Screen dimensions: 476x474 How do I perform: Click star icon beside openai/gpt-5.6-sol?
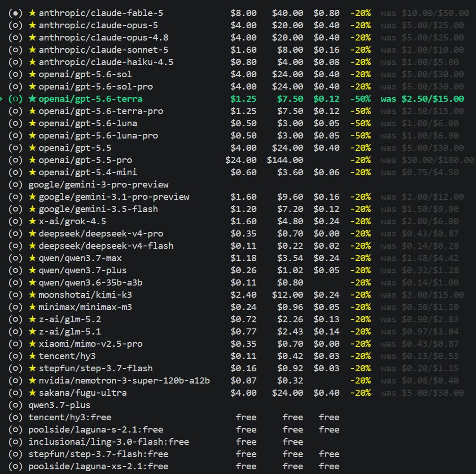click(x=32, y=74)
